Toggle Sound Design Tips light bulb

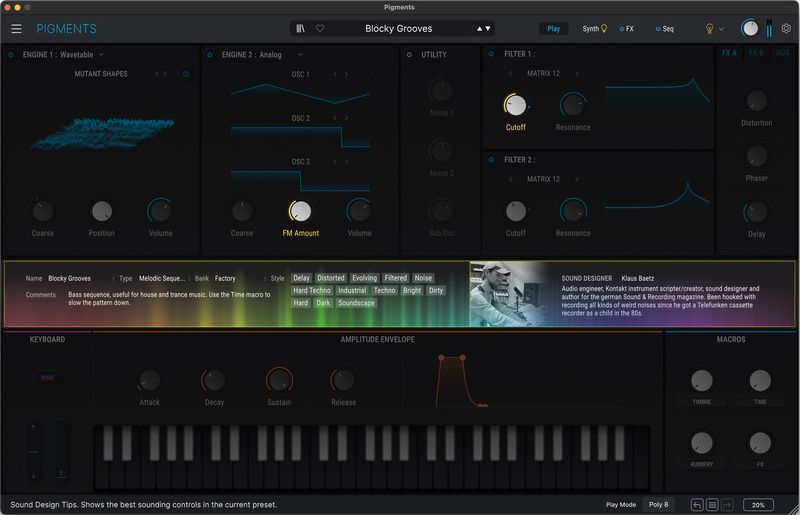(x=709, y=29)
